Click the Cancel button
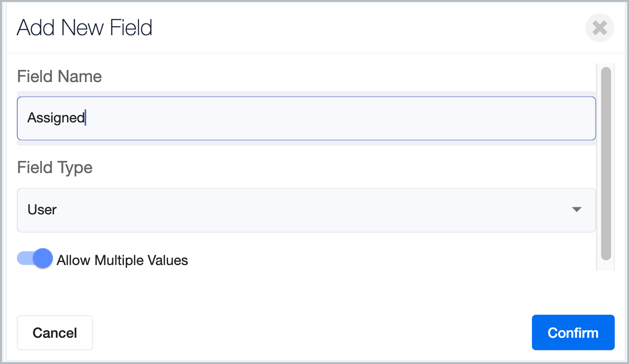 pos(55,333)
